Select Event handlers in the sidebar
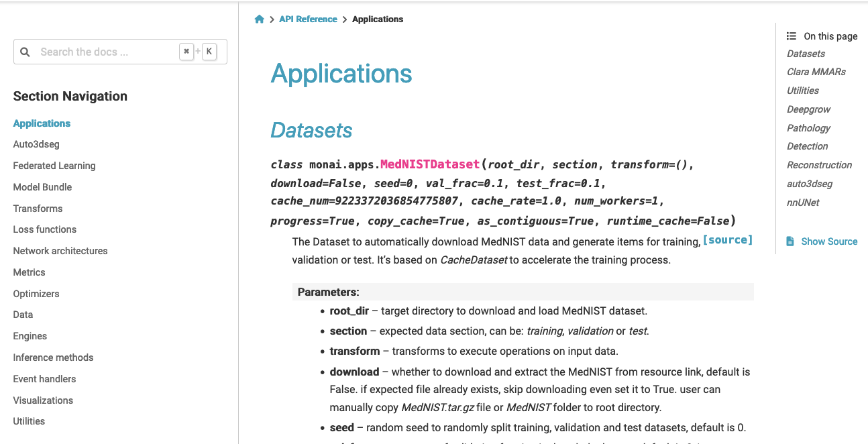Image resolution: width=868 pixels, height=444 pixels. [45, 379]
